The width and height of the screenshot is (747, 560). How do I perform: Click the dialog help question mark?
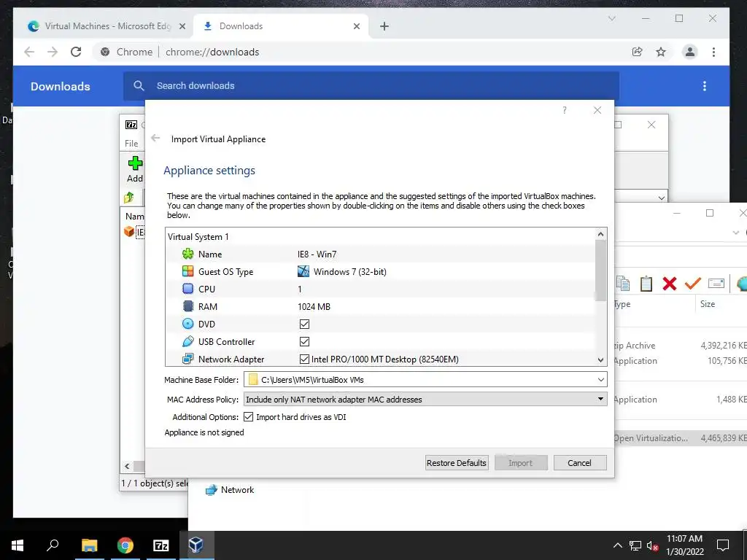(x=565, y=110)
